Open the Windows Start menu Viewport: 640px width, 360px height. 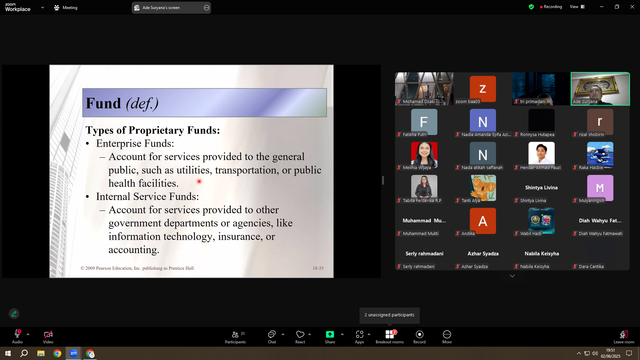(x=8, y=353)
